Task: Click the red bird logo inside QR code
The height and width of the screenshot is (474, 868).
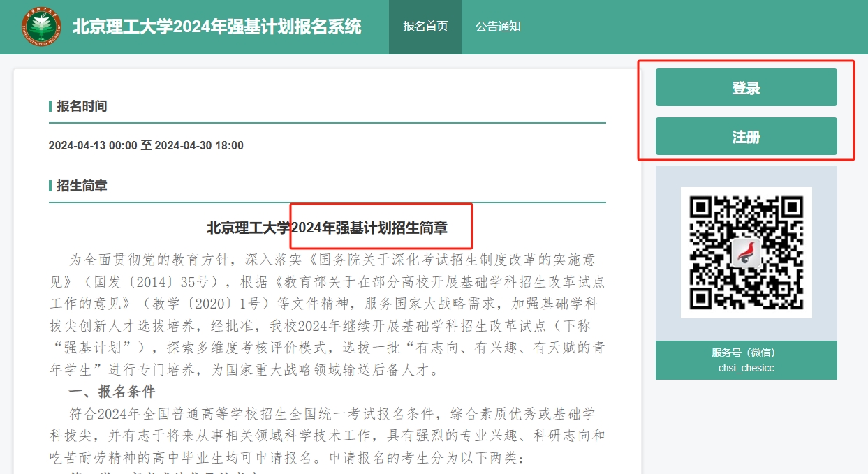Action: pos(746,253)
